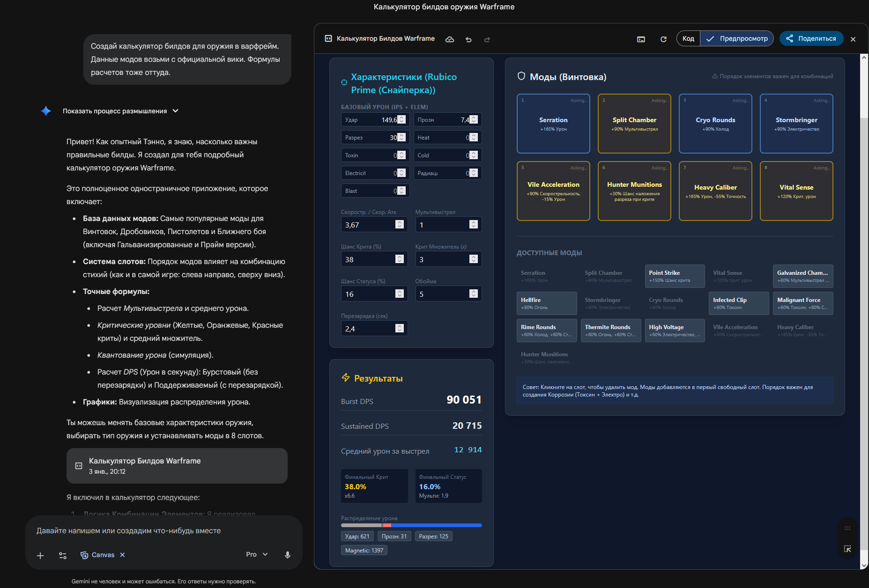Adjust the Шанс Крита stepper
Viewport: 869px width, 588px height.
400,259
